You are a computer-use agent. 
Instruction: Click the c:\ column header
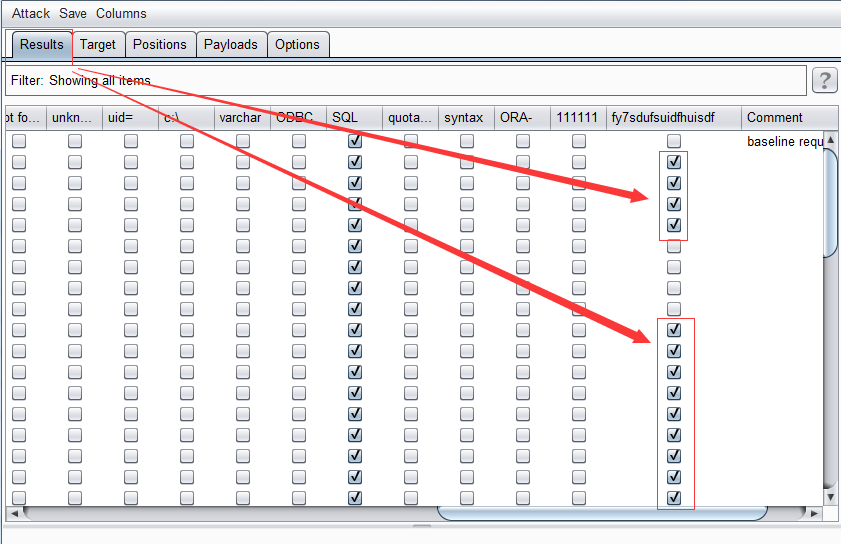[186, 117]
